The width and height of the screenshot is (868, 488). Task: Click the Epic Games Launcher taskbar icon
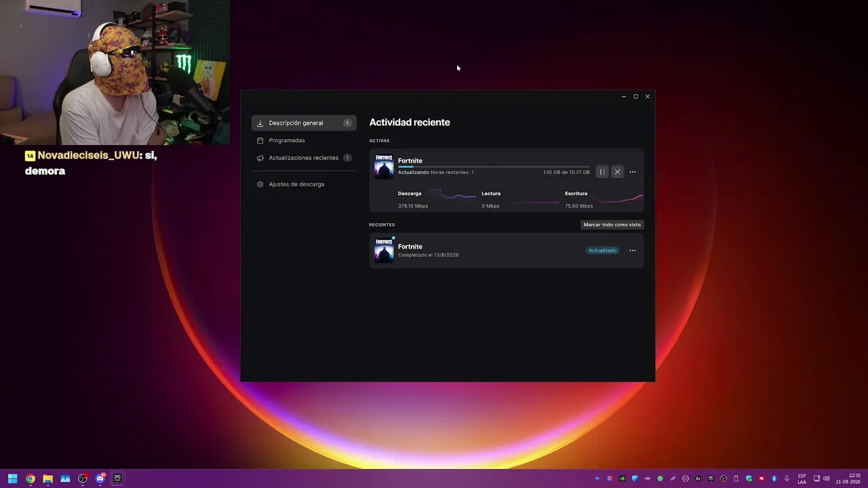point(117,479)
